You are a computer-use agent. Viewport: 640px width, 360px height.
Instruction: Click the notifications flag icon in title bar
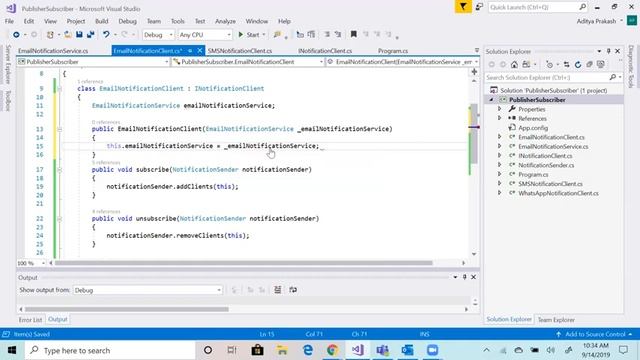pos(463,7)
